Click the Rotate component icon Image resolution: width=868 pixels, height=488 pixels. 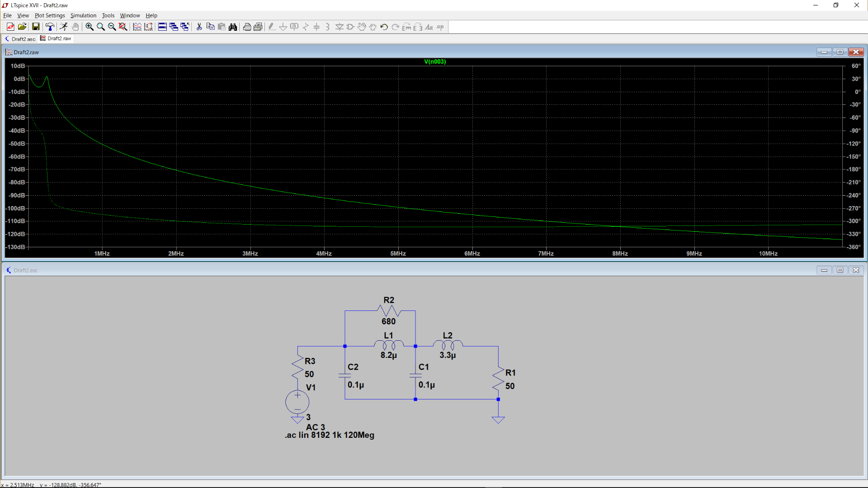(x=406, y=27)
